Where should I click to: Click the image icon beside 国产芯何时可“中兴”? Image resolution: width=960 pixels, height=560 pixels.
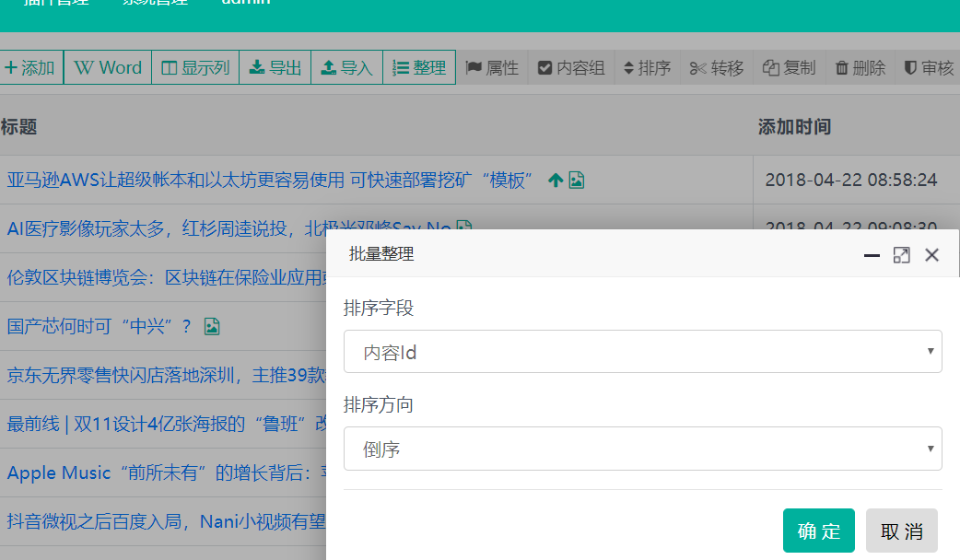[x=212, y=326]
